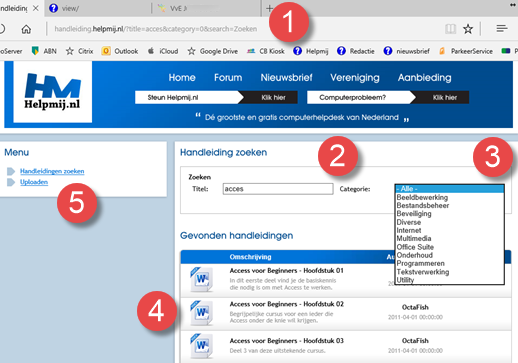Click author OctaFish on Hoofdstuk 03 row
518x363 pixels.
(415, 341)
